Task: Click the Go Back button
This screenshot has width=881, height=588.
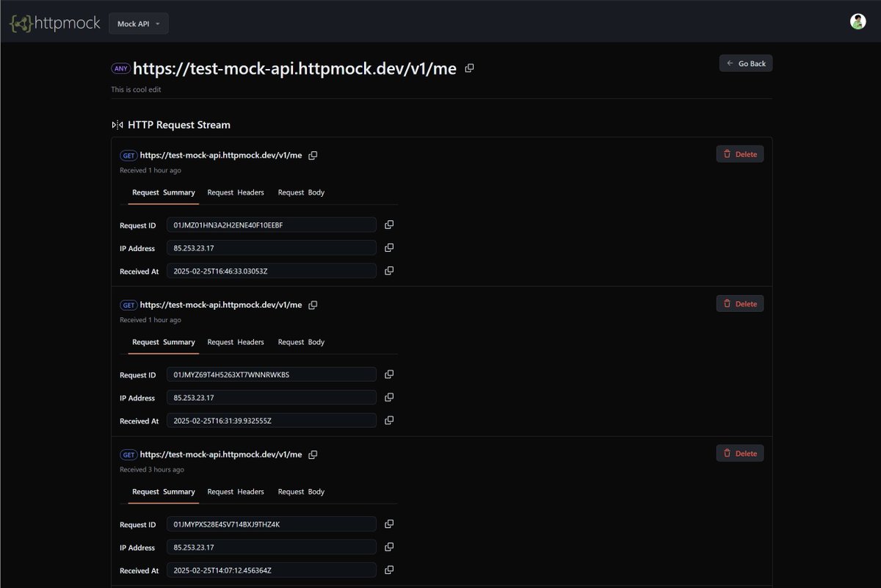Action: 746,64
